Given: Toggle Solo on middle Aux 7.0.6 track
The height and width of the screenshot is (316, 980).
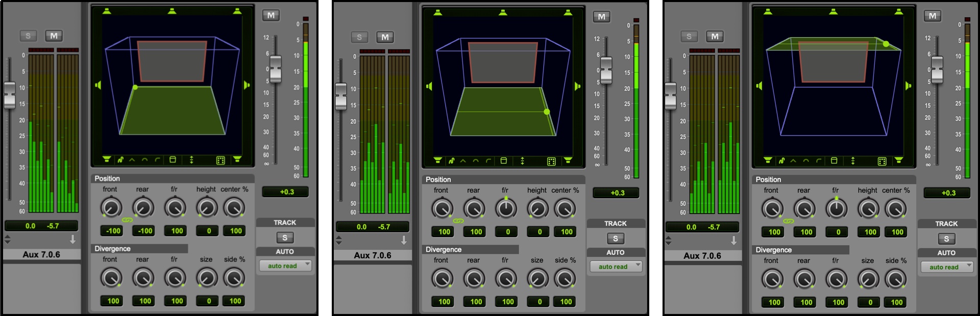Looking at the screenshot, I should coord(359,37).
